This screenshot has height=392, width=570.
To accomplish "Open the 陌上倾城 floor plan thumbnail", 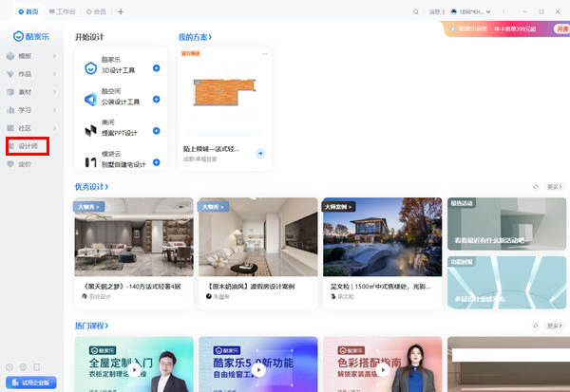I will pos(224,93).
